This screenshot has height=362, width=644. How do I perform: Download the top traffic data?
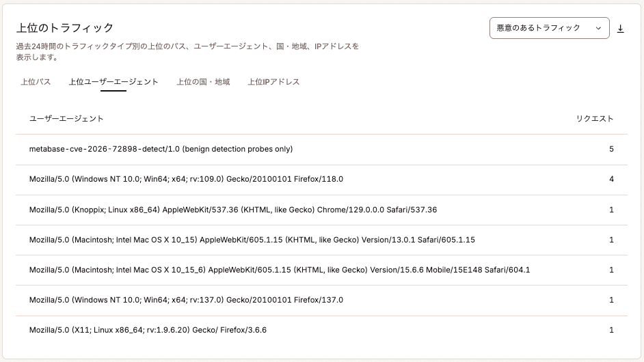click(x=621, y=28)
